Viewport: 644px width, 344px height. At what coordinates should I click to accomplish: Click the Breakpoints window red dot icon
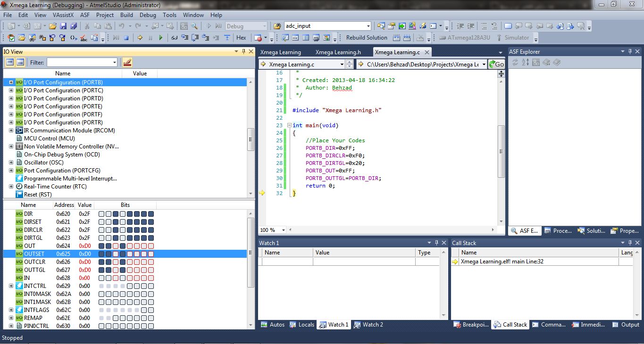[258, 38]
